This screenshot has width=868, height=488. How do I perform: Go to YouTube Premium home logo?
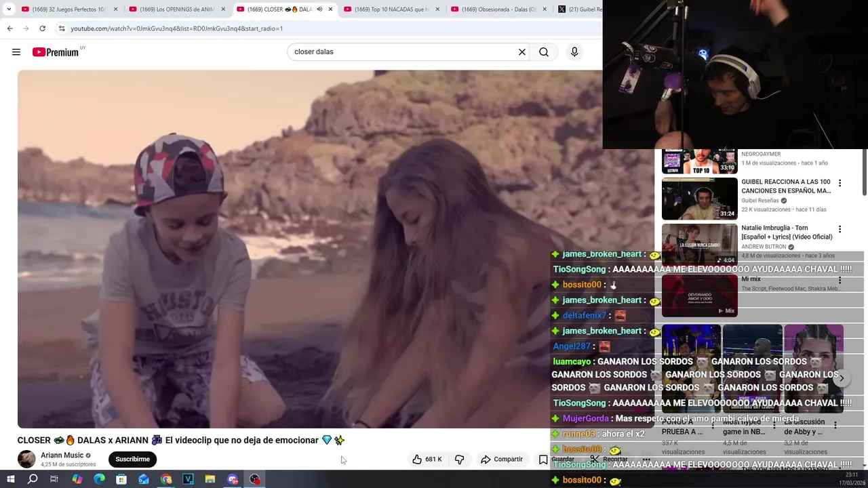56,52
